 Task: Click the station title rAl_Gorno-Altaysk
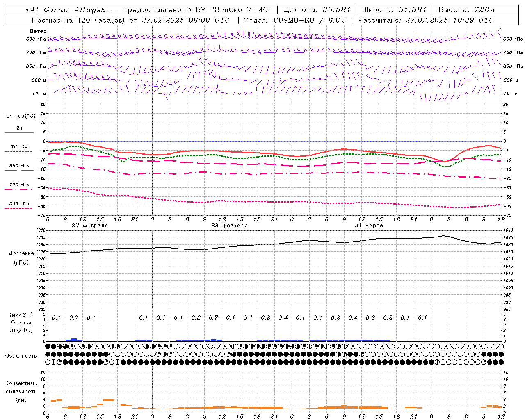(66, 10)
